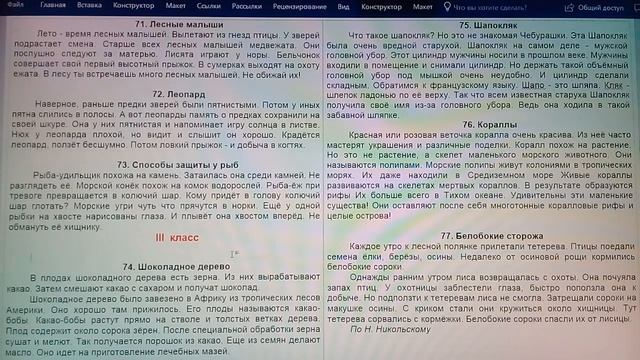Switch to the Вид tab

click(343, 7)
